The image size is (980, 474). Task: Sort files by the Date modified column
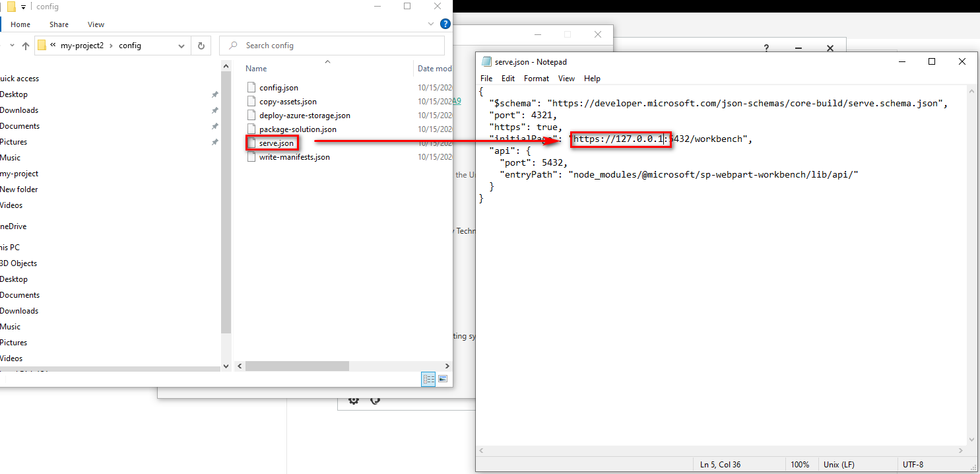[435, 69]
